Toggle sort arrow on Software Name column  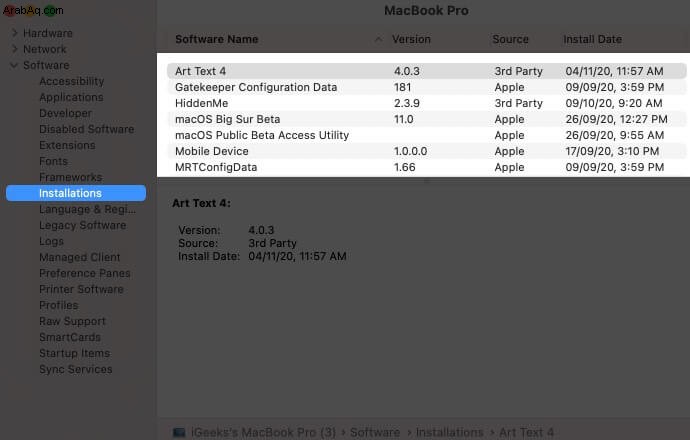(x=378, y=39)
